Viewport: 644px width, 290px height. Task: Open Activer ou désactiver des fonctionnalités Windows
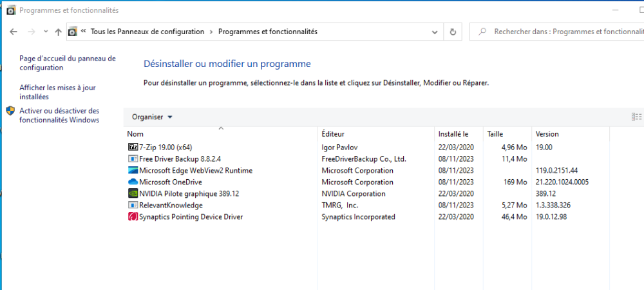59,115
